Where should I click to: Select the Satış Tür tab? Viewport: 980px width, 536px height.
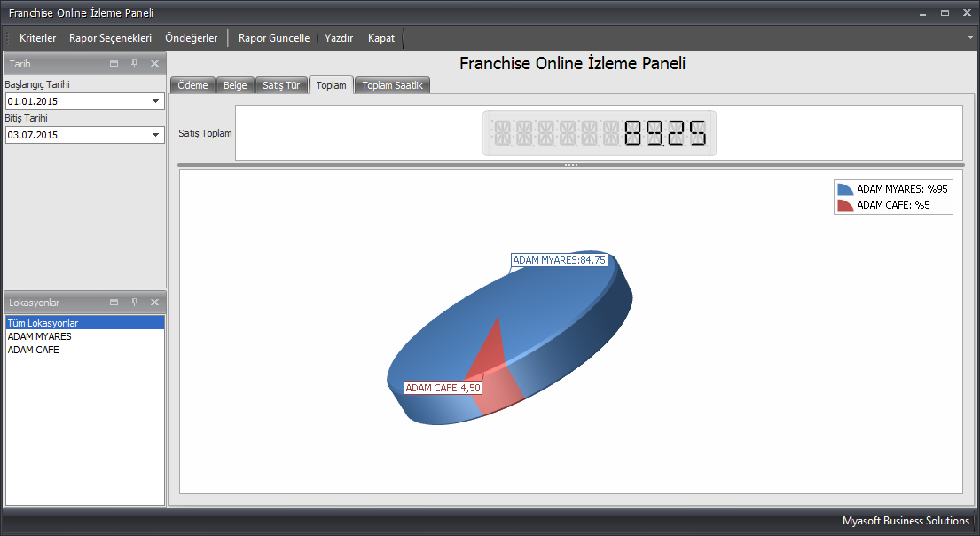point(281,85)
